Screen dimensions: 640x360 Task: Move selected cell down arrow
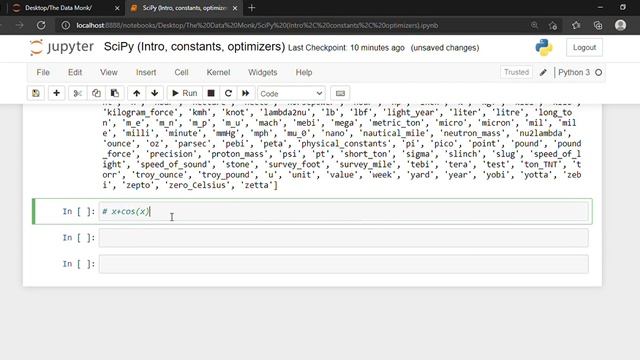[155, 93]
